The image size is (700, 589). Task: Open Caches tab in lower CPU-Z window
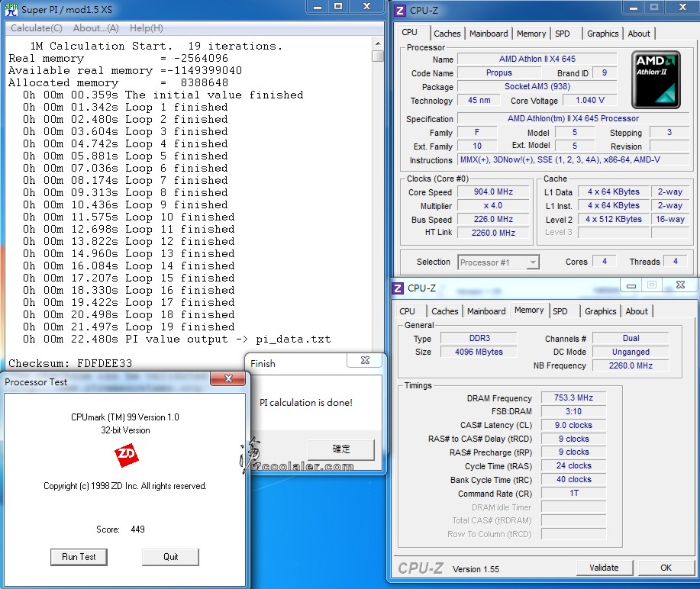(444, 311)
